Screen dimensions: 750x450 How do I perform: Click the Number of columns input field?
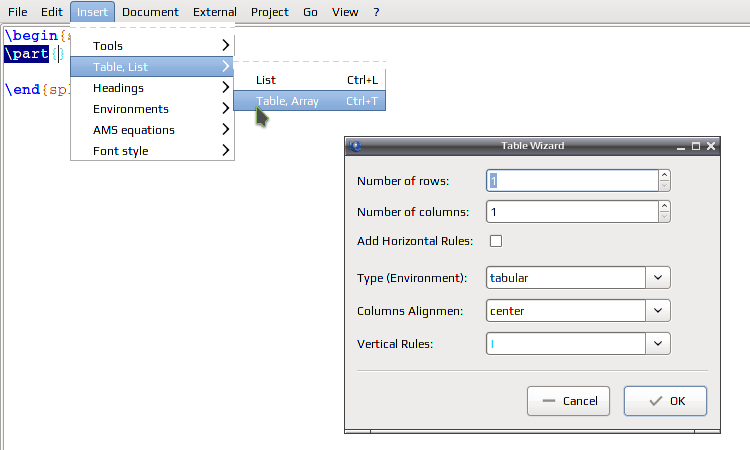tap(572, 212)
